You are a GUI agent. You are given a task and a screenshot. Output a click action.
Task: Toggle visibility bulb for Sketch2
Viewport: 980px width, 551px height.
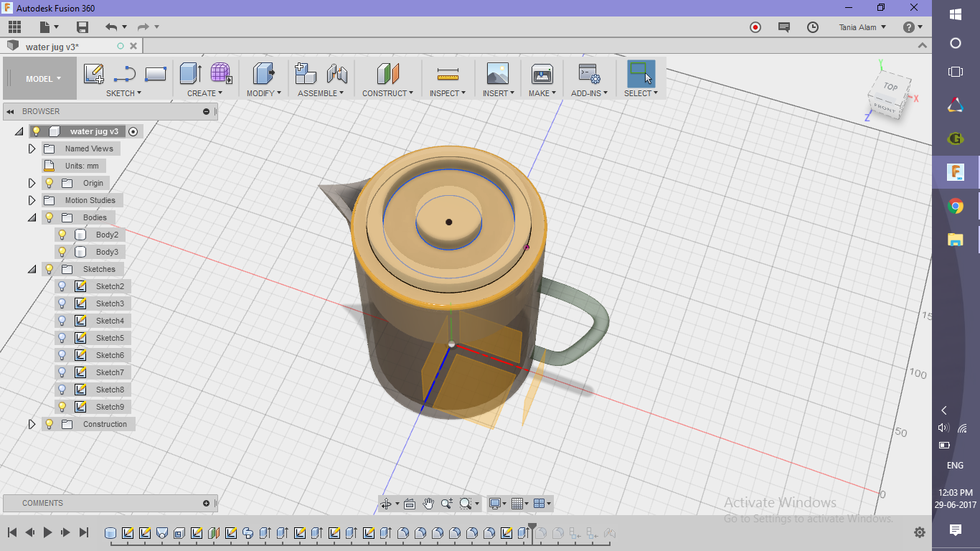[62, 286]
